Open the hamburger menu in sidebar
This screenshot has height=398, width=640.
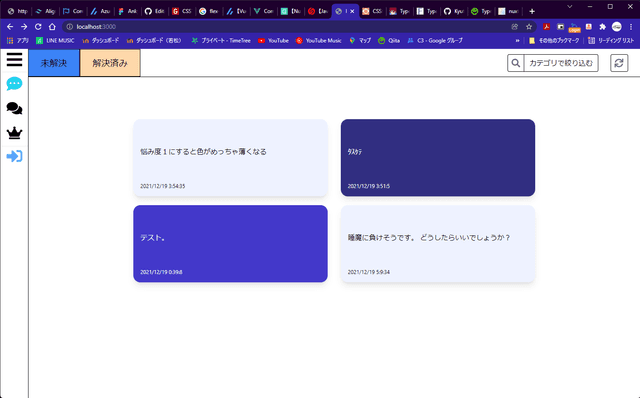coord(14,60)
